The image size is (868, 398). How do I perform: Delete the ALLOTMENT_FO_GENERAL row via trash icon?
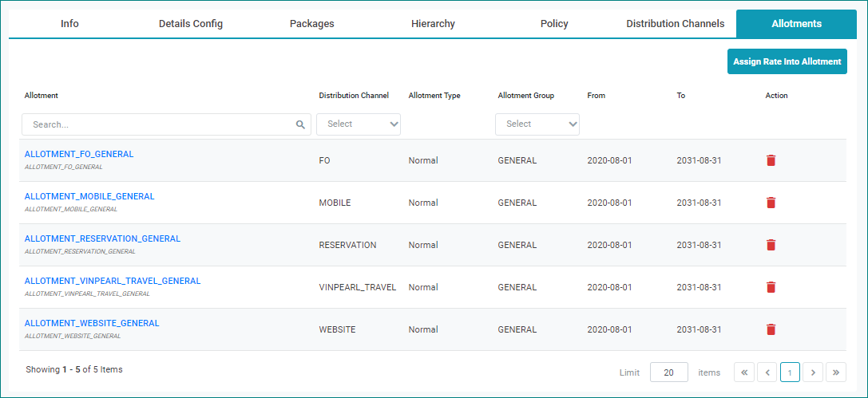771,160
